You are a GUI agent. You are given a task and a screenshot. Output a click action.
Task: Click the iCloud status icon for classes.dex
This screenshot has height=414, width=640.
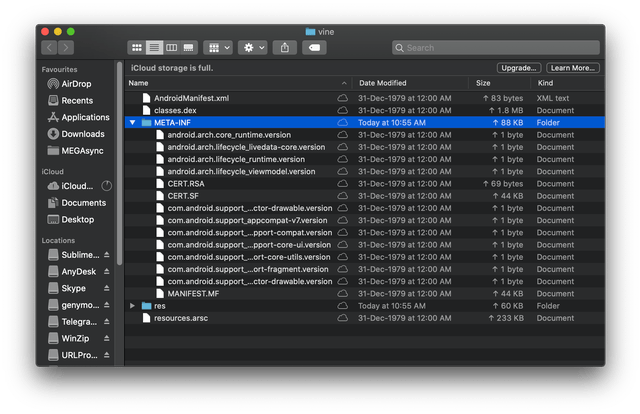pos(343,110)
